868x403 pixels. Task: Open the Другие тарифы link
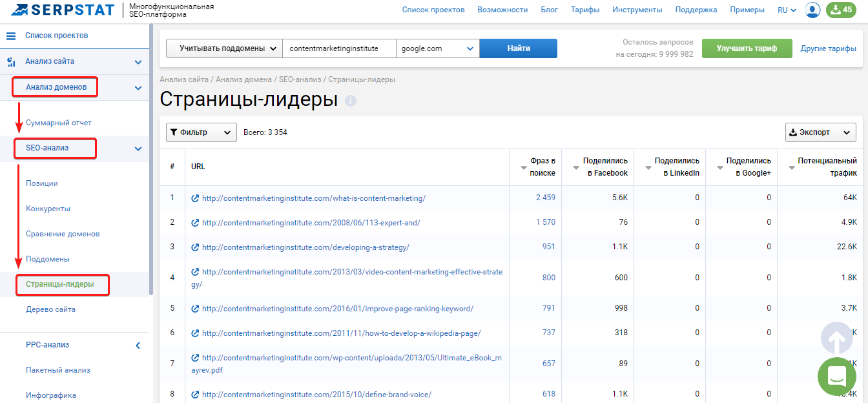(x=829, y=48)
